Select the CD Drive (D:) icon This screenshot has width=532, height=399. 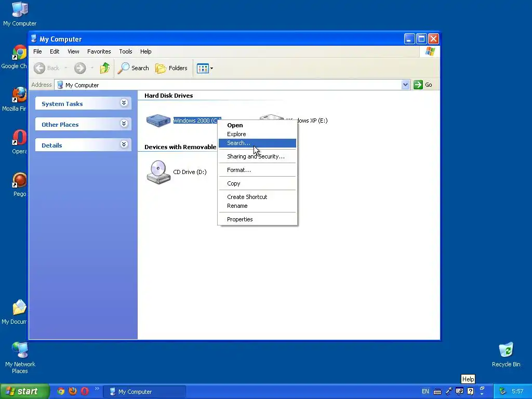158,172
